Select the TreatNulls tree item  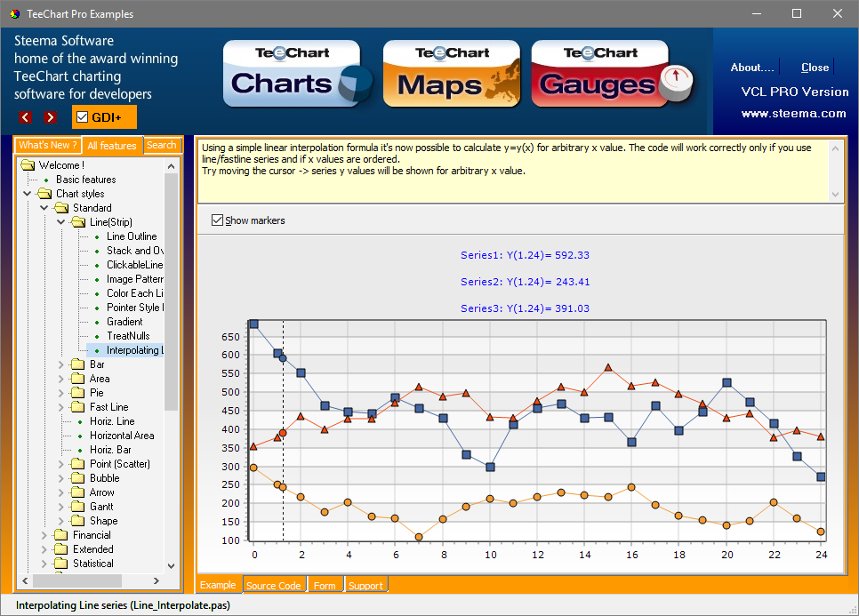tap(128, 336)
